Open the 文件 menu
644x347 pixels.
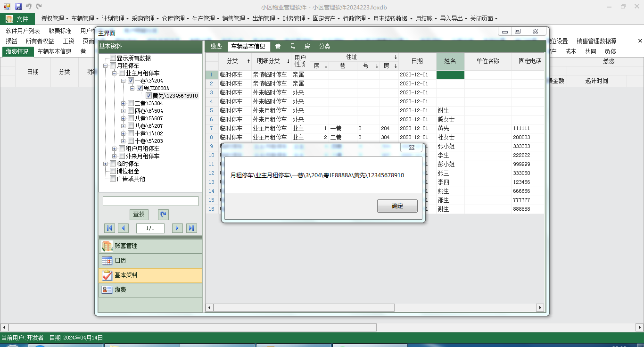coord(17,19)
